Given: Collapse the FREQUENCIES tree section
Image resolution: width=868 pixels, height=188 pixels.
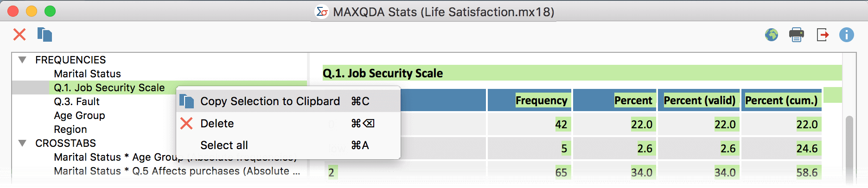Looking at the screenshot, I should [22, 60].
